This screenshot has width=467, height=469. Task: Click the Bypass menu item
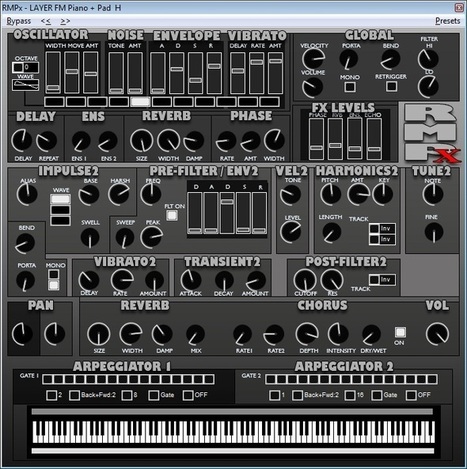(x=19, y=21)
